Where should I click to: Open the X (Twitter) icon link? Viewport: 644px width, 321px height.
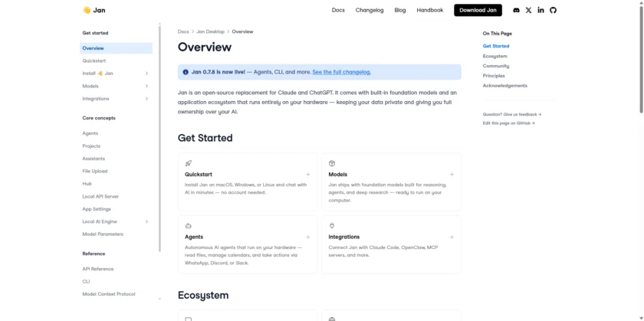coord(528,10)
